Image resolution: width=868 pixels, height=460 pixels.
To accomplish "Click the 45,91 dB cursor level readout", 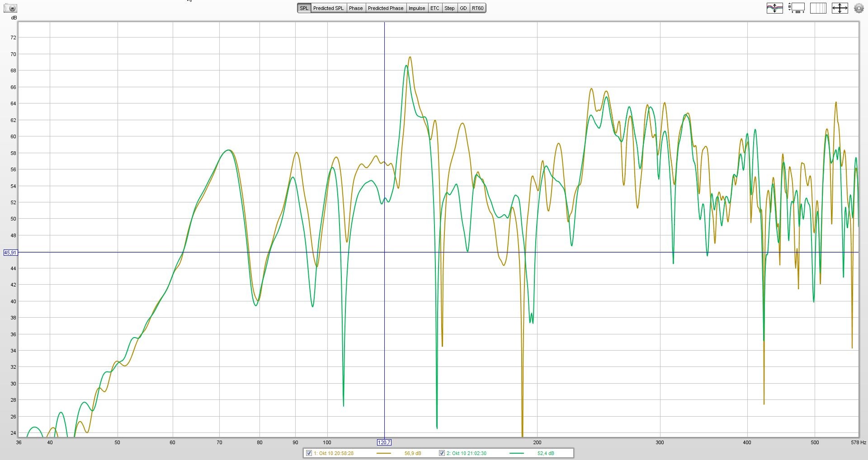I will click(x=10, y=253).
